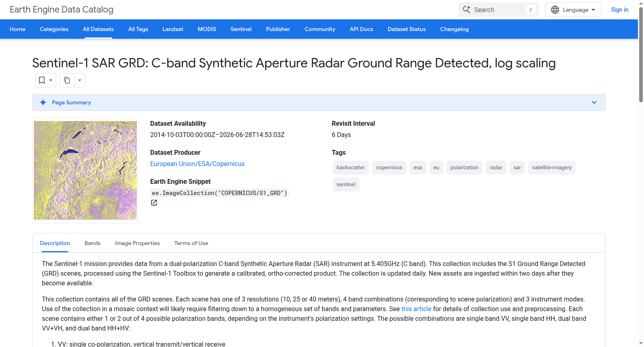
Task: Click the bookmark icon under the title
Action: 42,80
